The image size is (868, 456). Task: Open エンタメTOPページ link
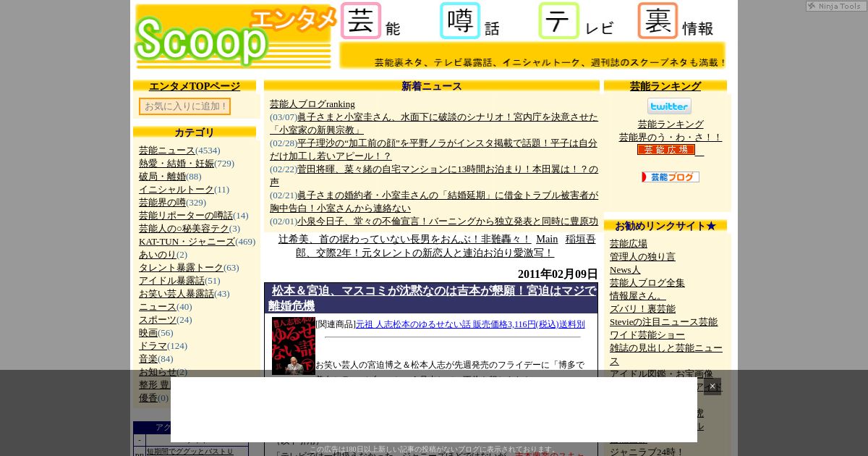pyautogui.click(x=195, y=86)
